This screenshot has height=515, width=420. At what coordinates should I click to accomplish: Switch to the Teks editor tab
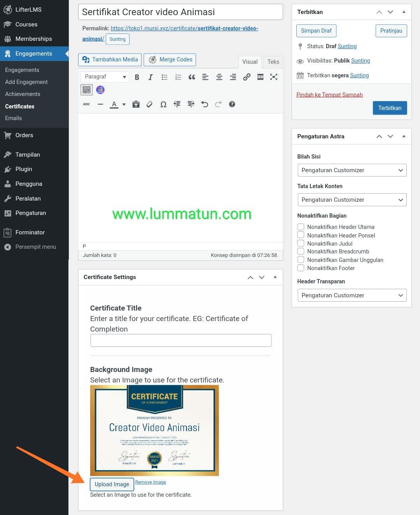(273, 62)
